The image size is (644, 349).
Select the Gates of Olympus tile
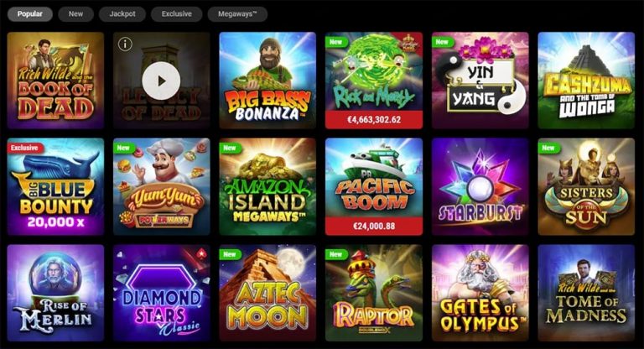tap(480, 293)
